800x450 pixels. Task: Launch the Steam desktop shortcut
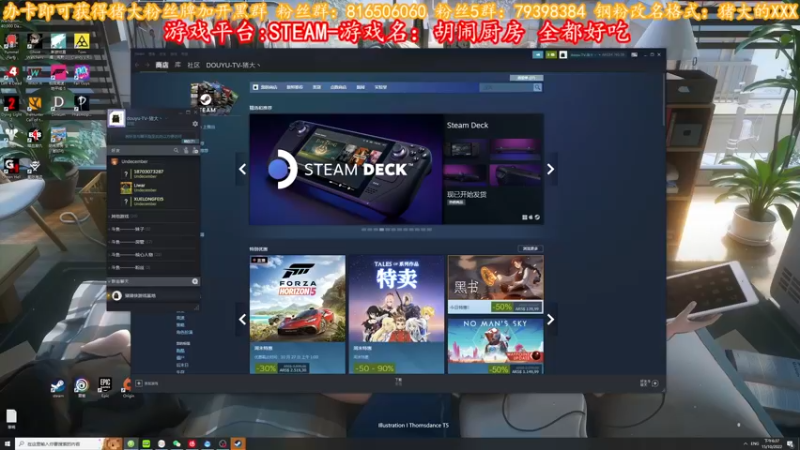58,387
